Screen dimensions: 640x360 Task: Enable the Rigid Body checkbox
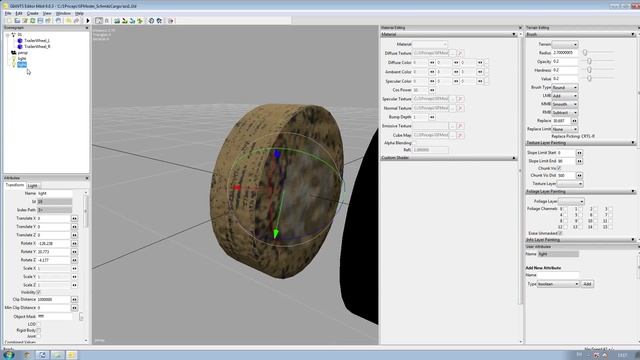(x=39, y=330)
